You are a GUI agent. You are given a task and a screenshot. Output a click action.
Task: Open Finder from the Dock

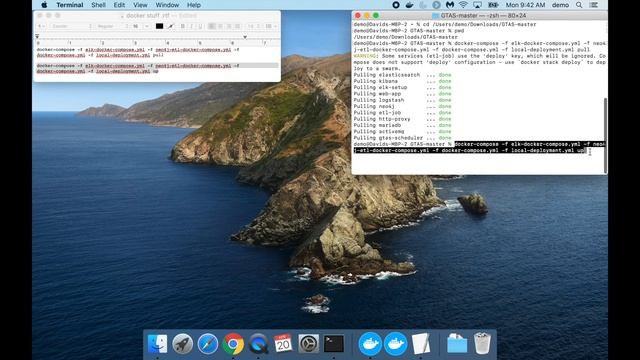[x=158, y=344]
